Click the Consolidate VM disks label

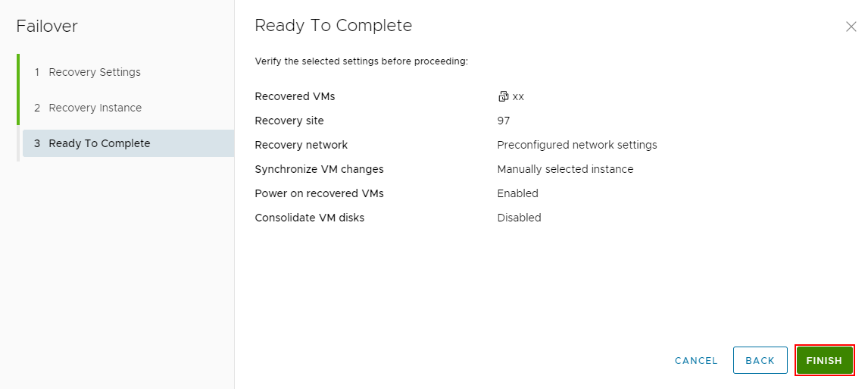(x=309, y=218)
